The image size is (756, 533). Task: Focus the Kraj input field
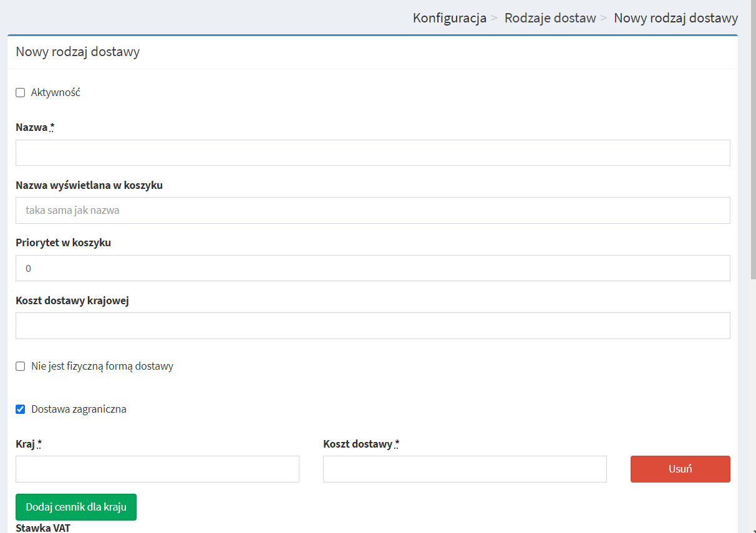coord(157,469)
